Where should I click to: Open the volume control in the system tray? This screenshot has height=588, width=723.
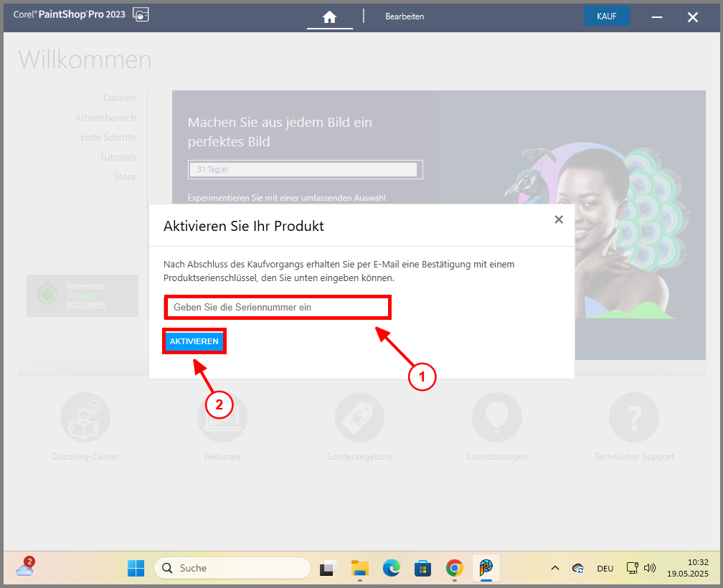[649, 568]
